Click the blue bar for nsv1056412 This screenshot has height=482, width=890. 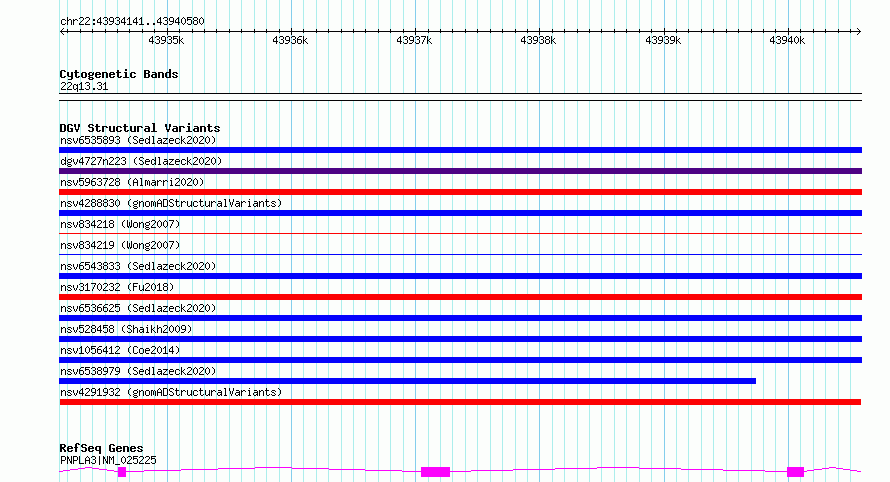click(460, 360)
